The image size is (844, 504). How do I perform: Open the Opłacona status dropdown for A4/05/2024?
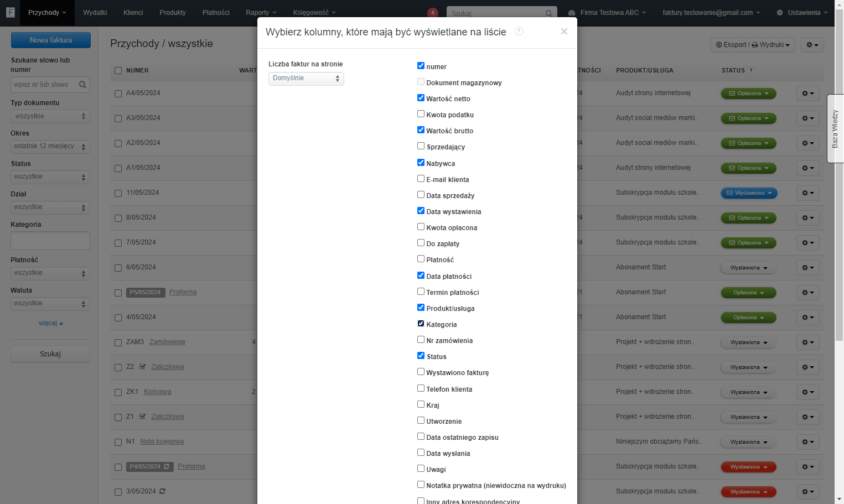748,93
